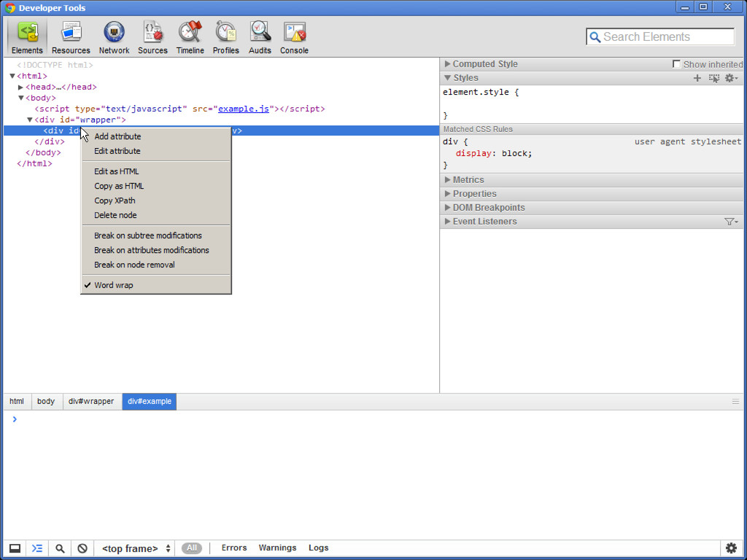Choose Edit attribute from context menu
This screenshot has width=747, height=560.
pyautogui.click(x=156, y=151)
